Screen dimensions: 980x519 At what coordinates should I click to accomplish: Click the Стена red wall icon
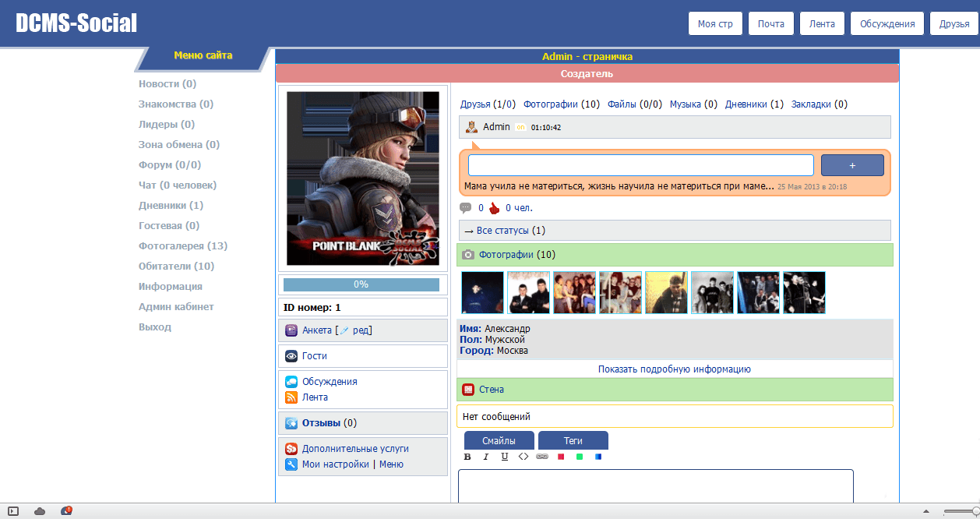468,390
